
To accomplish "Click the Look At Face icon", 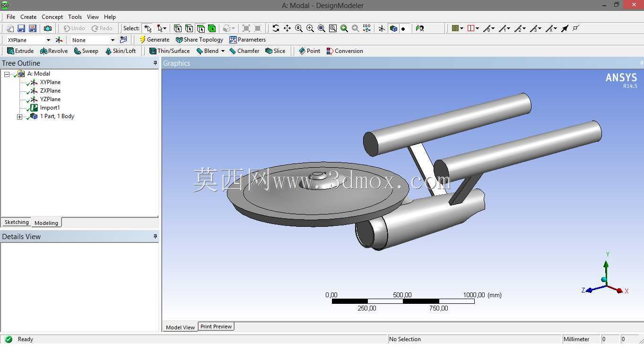I will click(420, 28).
